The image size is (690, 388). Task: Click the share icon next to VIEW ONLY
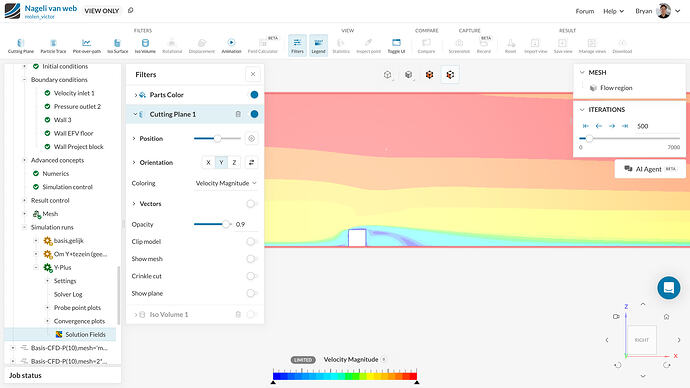pyautogui.click(x=131, y=10)
